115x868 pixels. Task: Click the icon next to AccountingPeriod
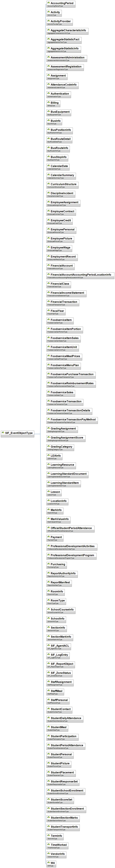[x=49, y=3]
